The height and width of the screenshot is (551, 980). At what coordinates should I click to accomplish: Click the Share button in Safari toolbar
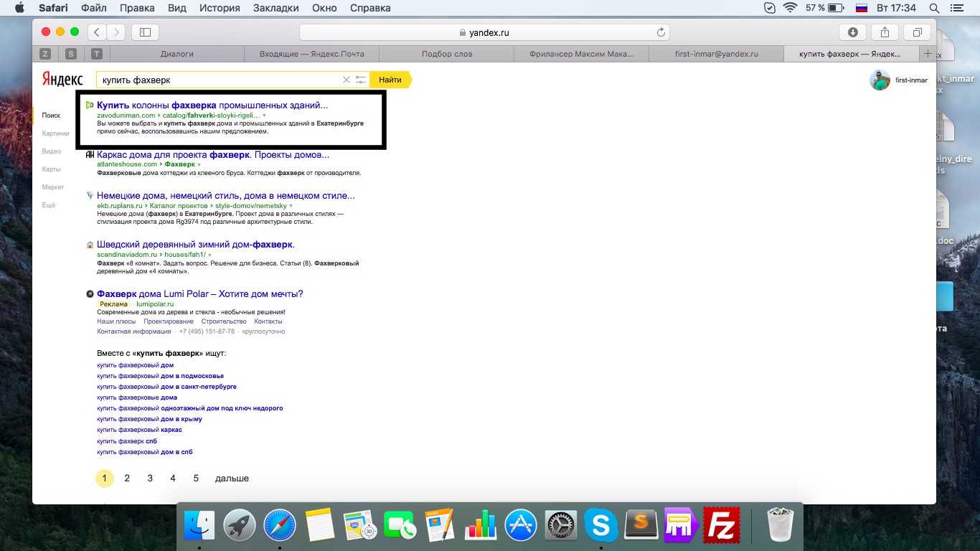pos(885,32)
